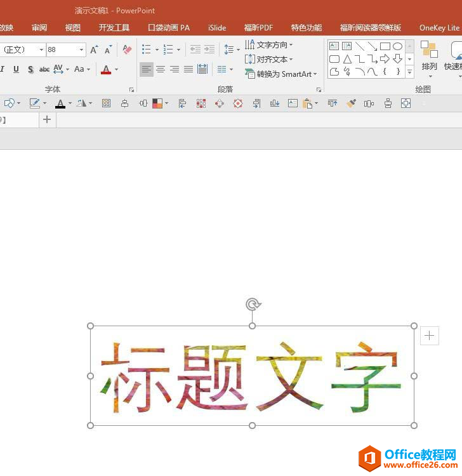462x476 pixels.
Task: Click the plus button beside text box
Action: pyautogui.click(x=429, y=336)
